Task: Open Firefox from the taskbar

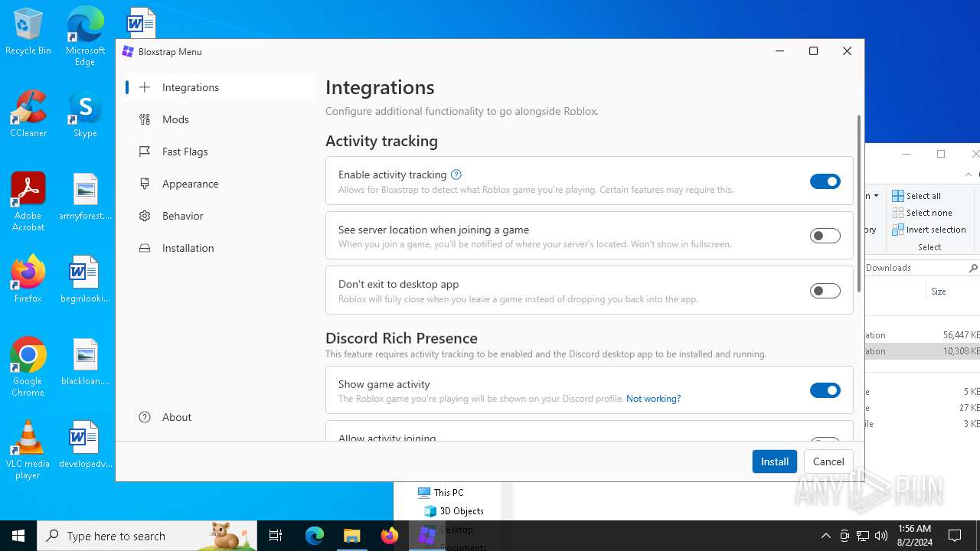Action: click(390, 536)
